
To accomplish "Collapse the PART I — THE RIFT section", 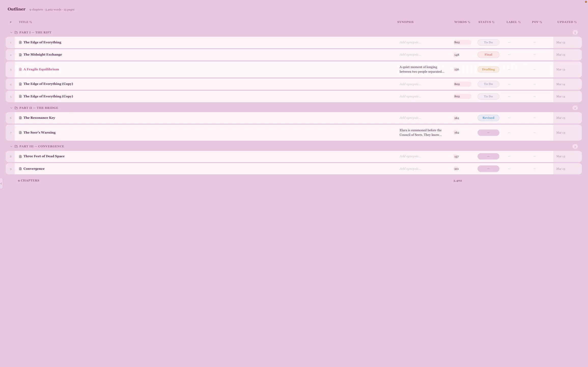I will pyautogui.click(x=11, y=32).
